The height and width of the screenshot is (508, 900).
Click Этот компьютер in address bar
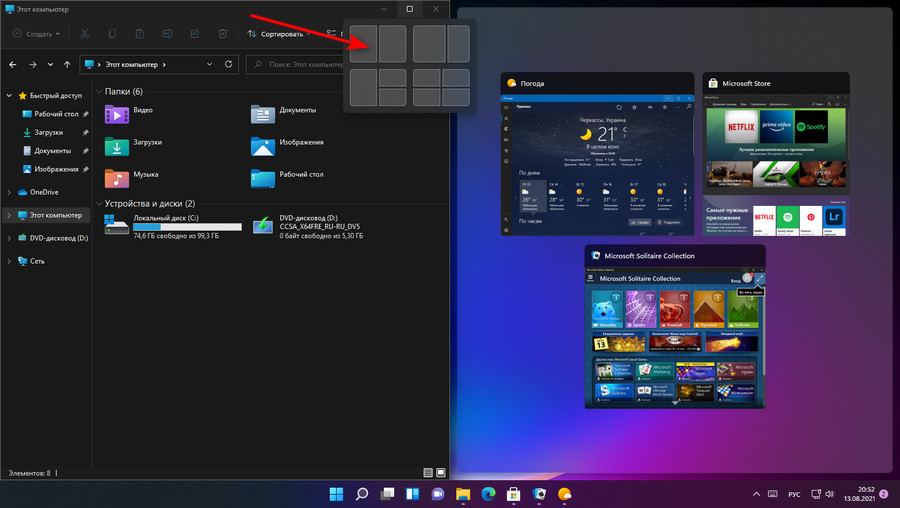(131, 64)
